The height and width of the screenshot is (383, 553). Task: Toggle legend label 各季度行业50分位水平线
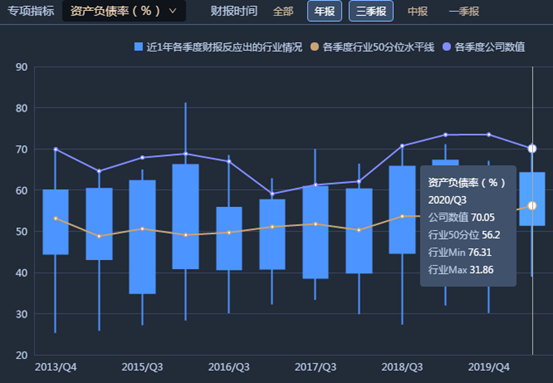pos(378,47)
